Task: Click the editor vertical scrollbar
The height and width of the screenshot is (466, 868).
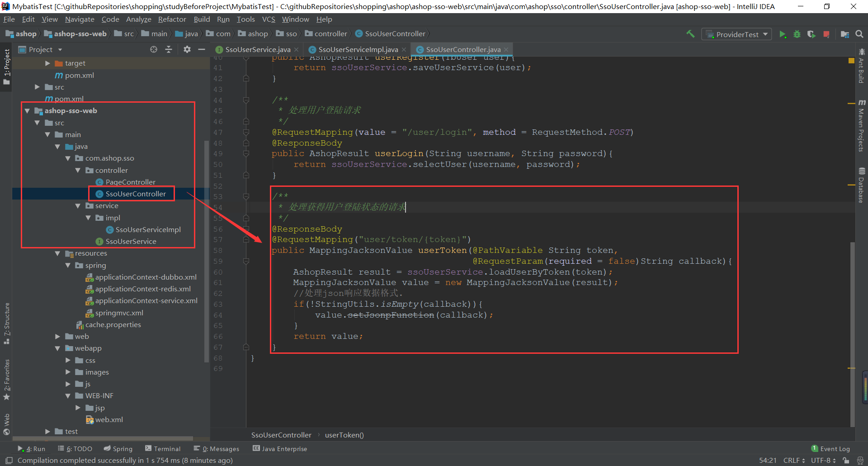Action: (x=853, y=334)
